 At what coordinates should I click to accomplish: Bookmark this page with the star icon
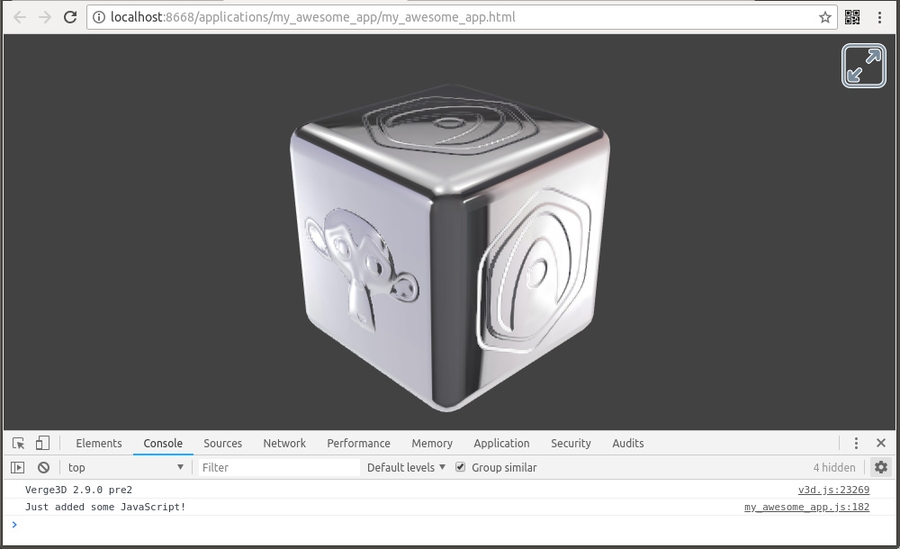pos(825,17)
